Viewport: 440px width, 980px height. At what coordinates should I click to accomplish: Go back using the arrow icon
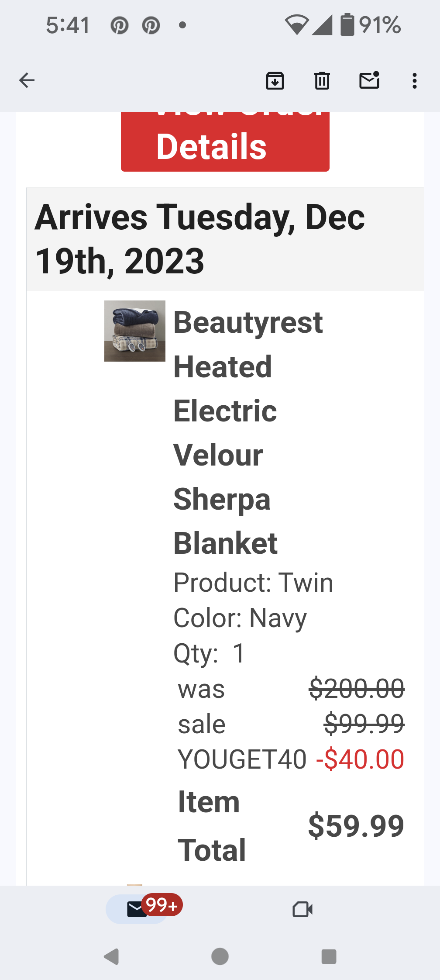pyautogui.click(x=27, y=80)
